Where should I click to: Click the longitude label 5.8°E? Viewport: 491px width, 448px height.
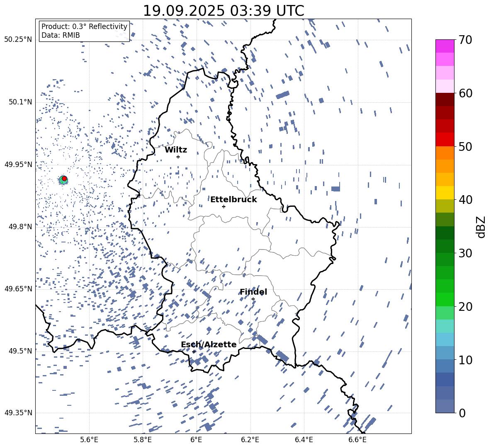143,440
